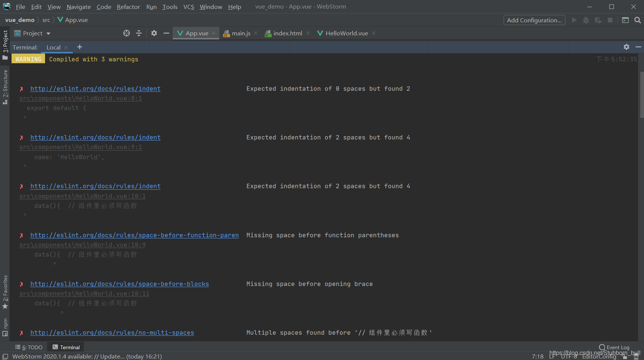Open space-before-function-paren rule link

(x=134, y=235)
